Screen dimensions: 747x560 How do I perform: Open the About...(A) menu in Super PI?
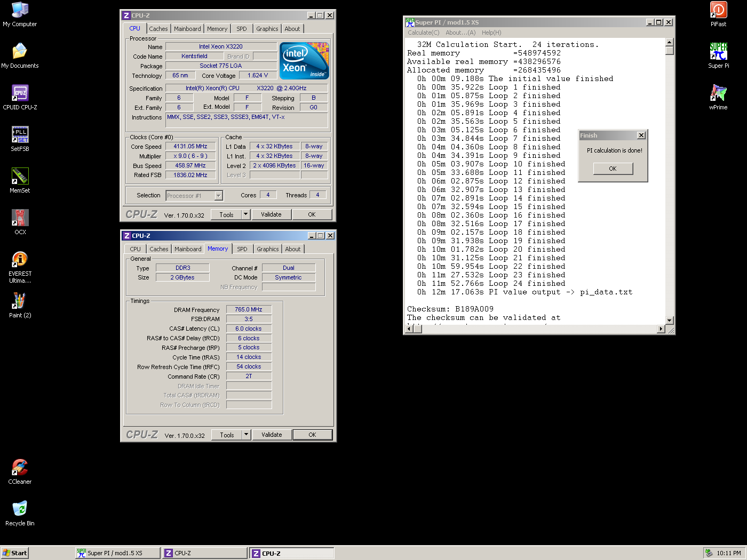(460, 33)
